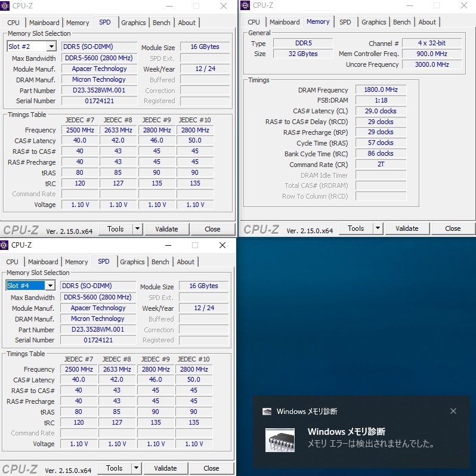Click Serial Number 01724121 in Slot #4 window

[98, 340]
